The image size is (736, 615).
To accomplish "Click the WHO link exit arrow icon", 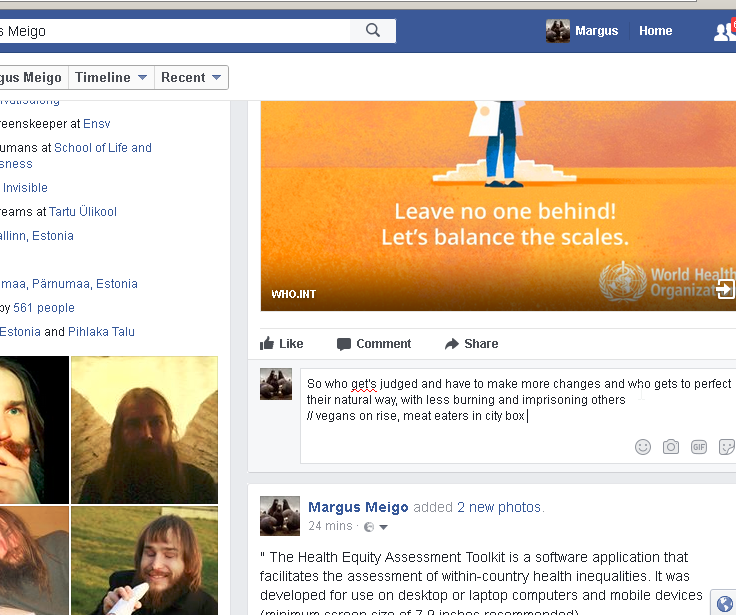I will click(724, 288).
